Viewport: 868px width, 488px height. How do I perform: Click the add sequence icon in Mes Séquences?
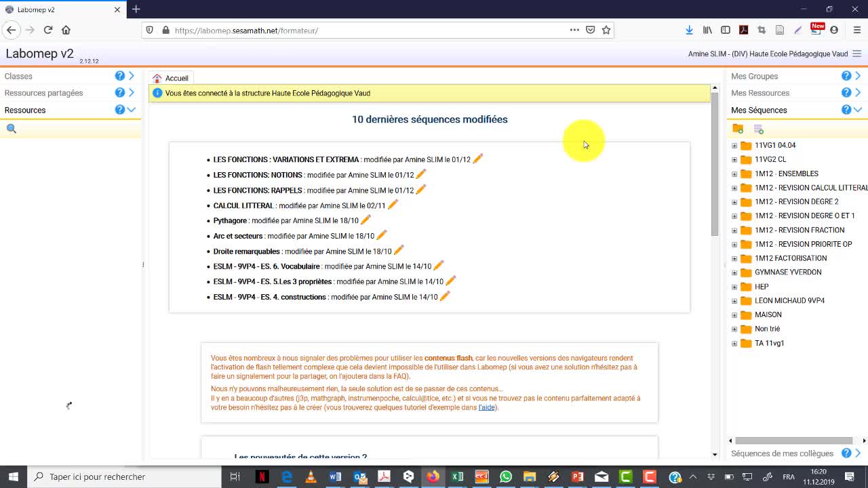759,129
